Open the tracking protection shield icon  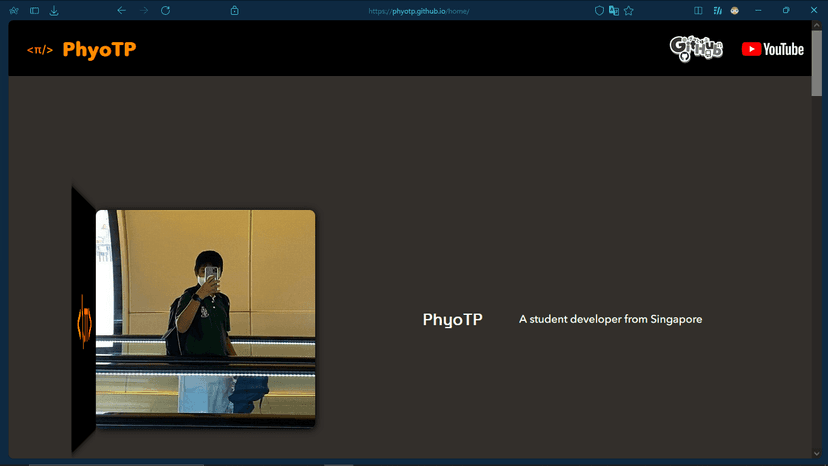[599, 11]
